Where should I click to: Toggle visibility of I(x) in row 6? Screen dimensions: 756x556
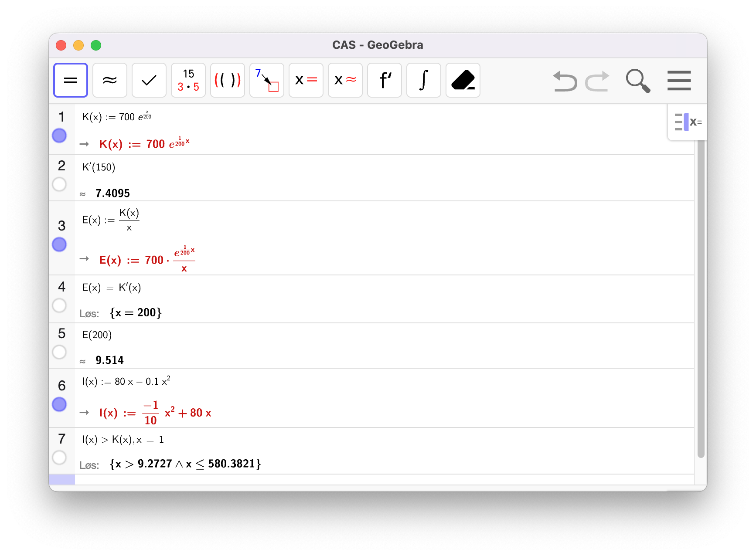pyautogui.click(x=59, y=404)
